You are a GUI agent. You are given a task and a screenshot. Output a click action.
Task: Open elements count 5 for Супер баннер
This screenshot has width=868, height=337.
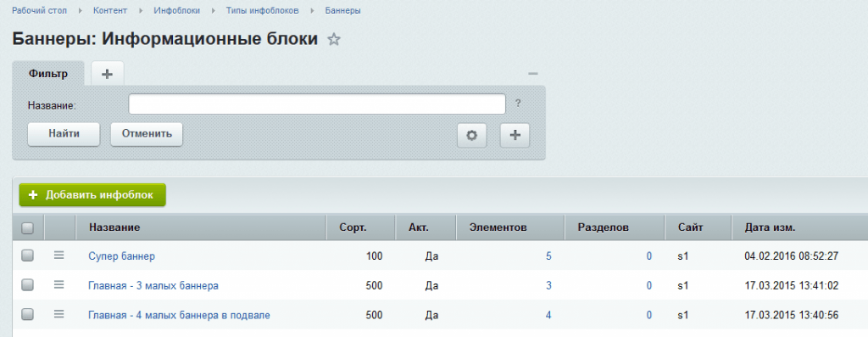(x=548, y=256)
